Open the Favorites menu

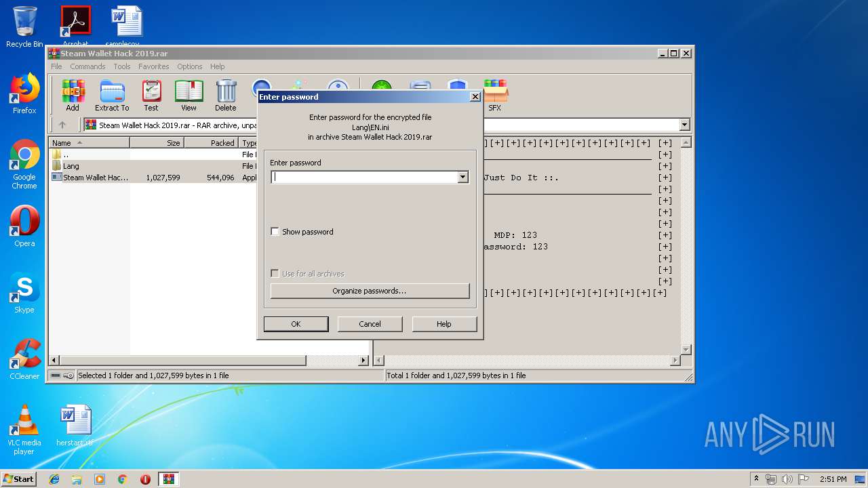click(x=154, y=66)
